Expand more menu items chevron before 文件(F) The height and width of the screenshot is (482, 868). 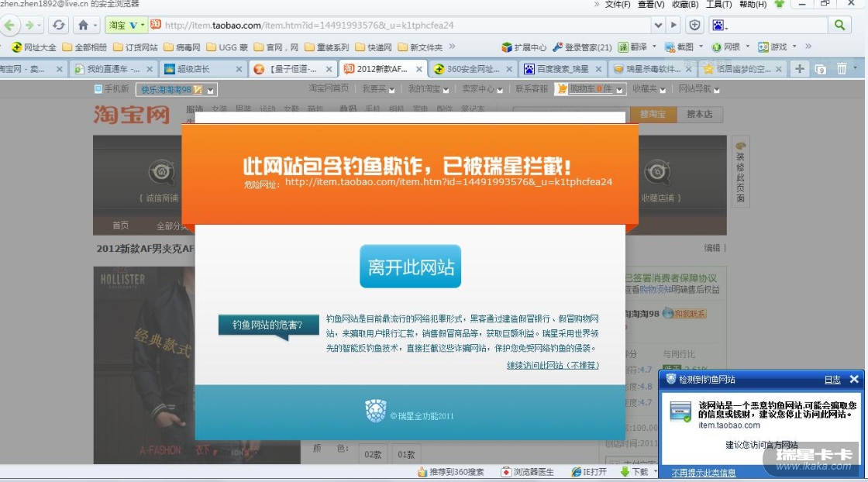pos(596,5)
